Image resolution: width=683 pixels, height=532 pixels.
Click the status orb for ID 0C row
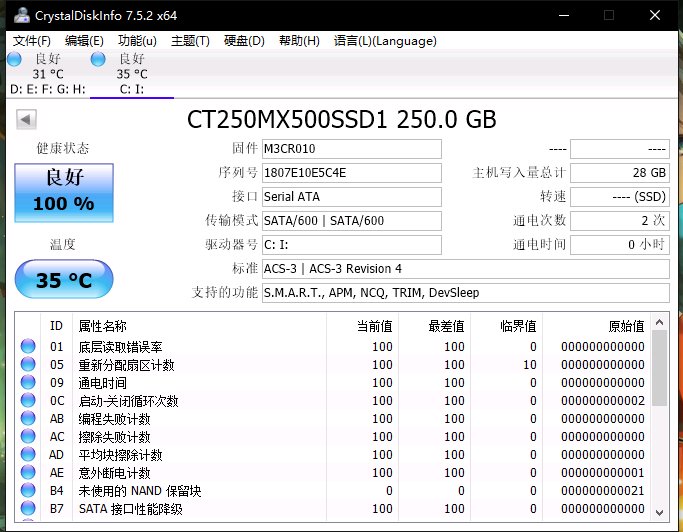pos(28,400)
